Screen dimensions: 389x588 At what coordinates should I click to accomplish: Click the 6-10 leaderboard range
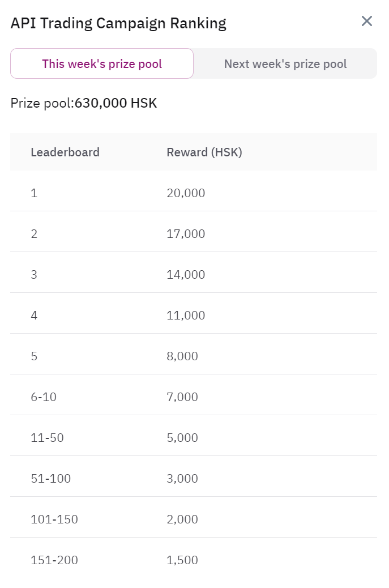[44, 397]
